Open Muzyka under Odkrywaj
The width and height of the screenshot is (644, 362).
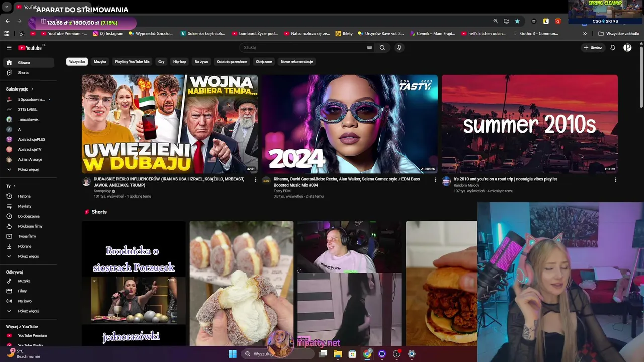tap(28, 281)
